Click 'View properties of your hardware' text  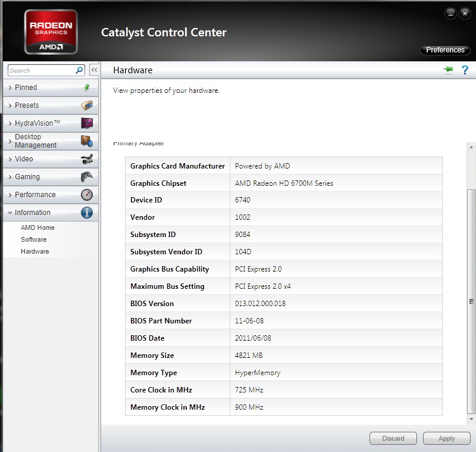pyautogui.click(x=166, y=91)
